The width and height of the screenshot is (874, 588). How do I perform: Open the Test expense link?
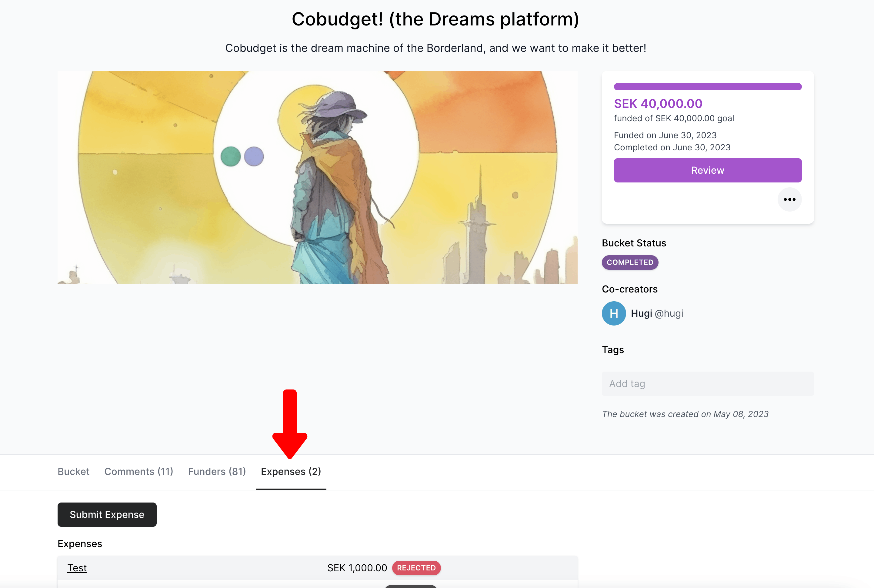click(x=77, y=568)
